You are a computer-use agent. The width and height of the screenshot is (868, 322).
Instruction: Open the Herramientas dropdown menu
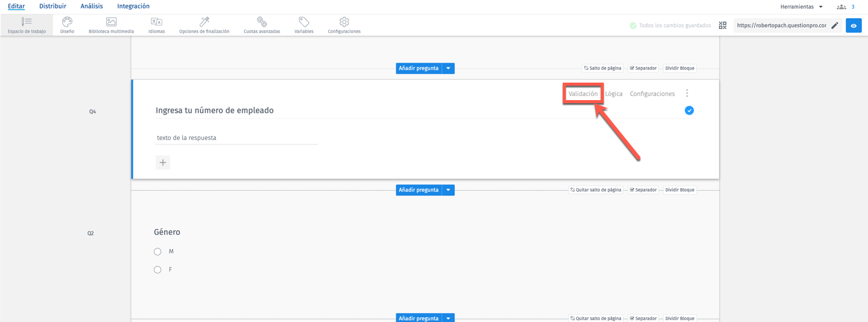[801, 7]
